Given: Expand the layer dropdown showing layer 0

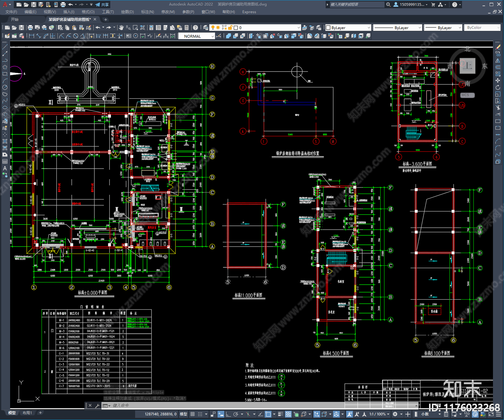Looking at the screenshot, I should (x=299, y=28).
